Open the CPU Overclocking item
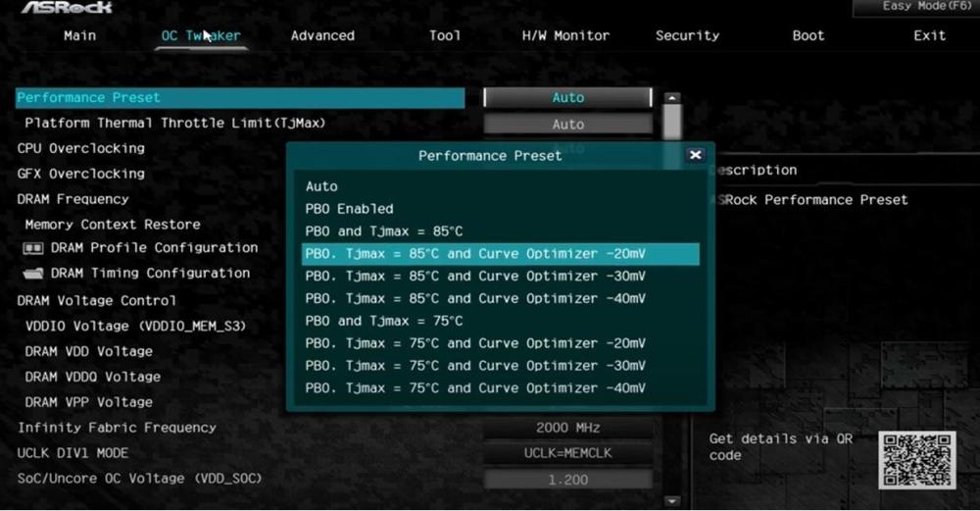980x511 pixels. click(x=81, y=148)
